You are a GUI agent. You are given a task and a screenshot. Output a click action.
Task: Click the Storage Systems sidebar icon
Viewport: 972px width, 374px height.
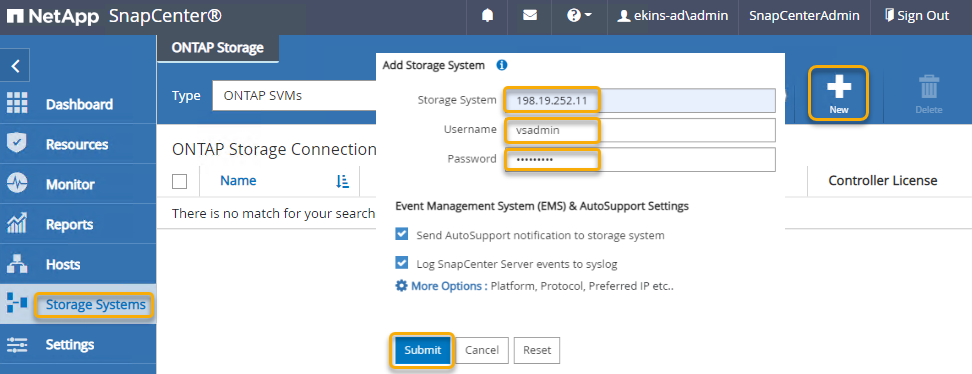point(16,303)
